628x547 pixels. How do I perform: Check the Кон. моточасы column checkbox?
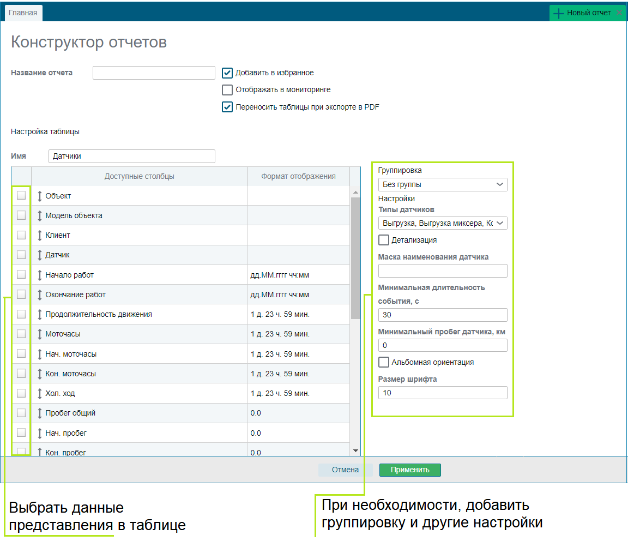22,373
